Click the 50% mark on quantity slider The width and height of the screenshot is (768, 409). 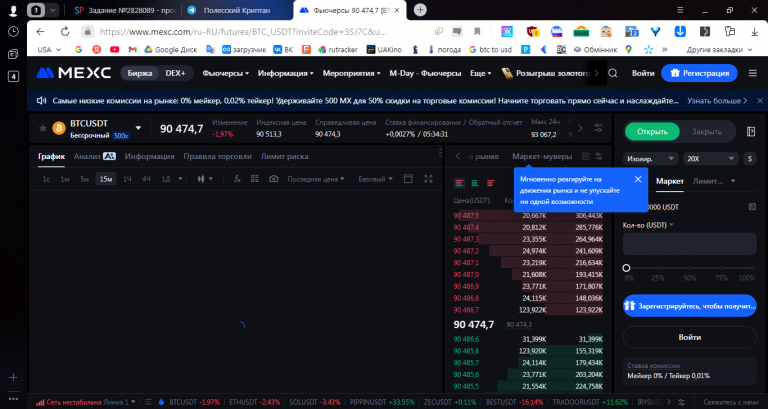(690, 268)
